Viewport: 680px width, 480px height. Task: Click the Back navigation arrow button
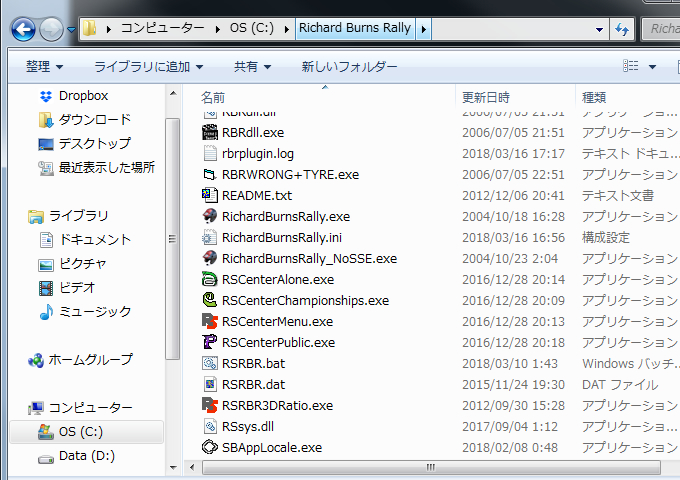pyautogui.click(x=23, y=29)
